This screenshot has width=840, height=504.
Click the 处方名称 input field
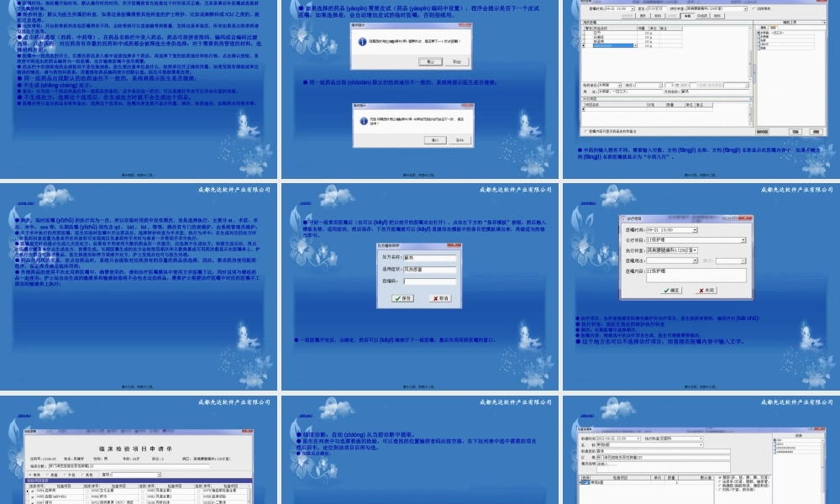(x=428, y=258)
